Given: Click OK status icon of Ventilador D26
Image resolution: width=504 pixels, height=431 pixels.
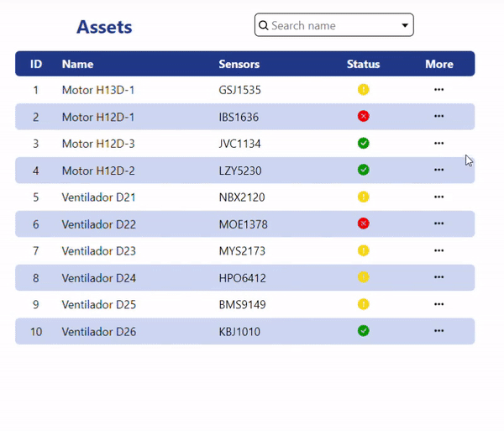Looking at the screenshot, I should coord(363,331).
